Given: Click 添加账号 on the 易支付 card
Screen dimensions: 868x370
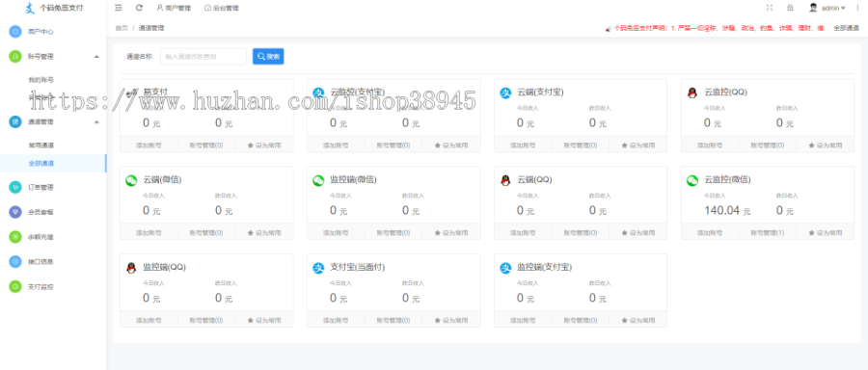Looking at the screenshot, I should 149,145.
